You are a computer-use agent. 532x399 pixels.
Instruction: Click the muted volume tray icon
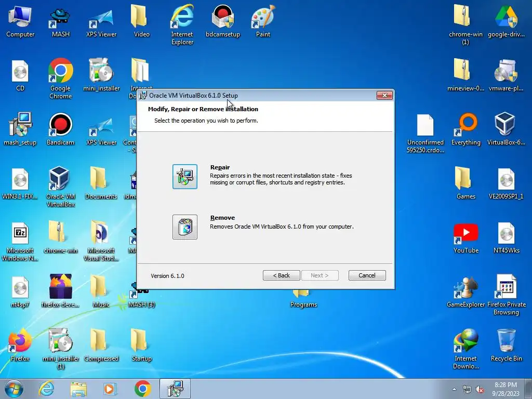tap(480, 390)
